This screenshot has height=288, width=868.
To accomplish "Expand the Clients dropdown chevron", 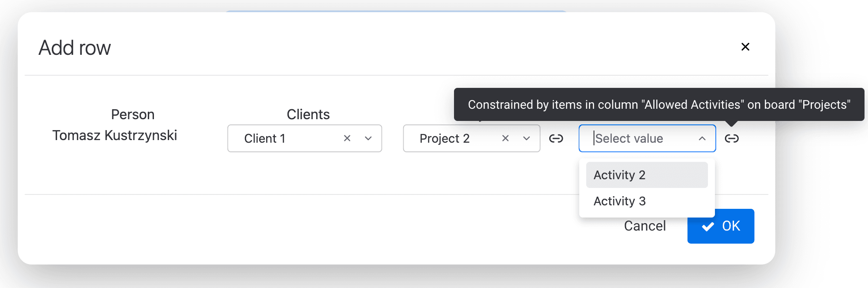I will coord(368,138).
